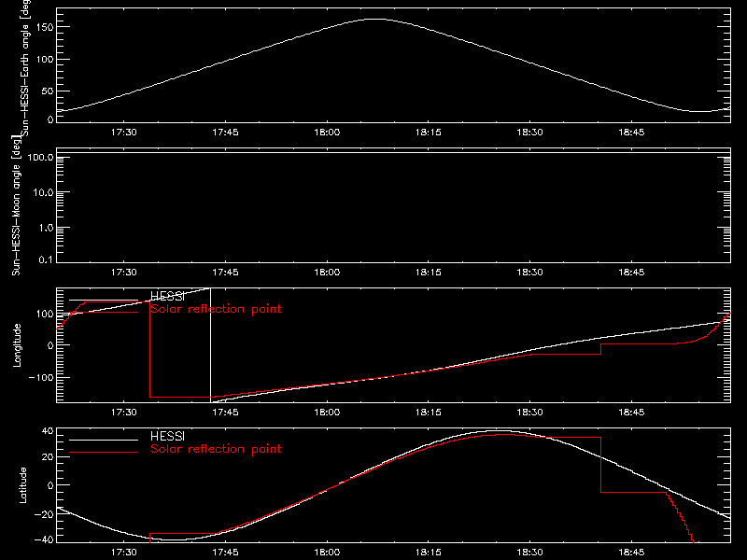Click 18:00 under the Longitude plot
747x560 pixels.
pyautogui.click(x=327, y=413)
